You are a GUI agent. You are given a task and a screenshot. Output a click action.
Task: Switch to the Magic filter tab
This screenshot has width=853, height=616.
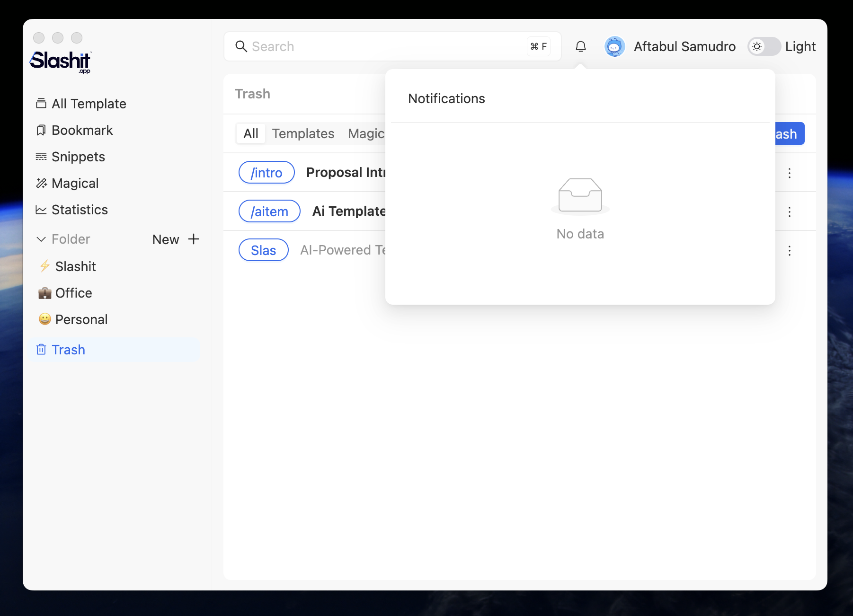[x=367, y=134]
